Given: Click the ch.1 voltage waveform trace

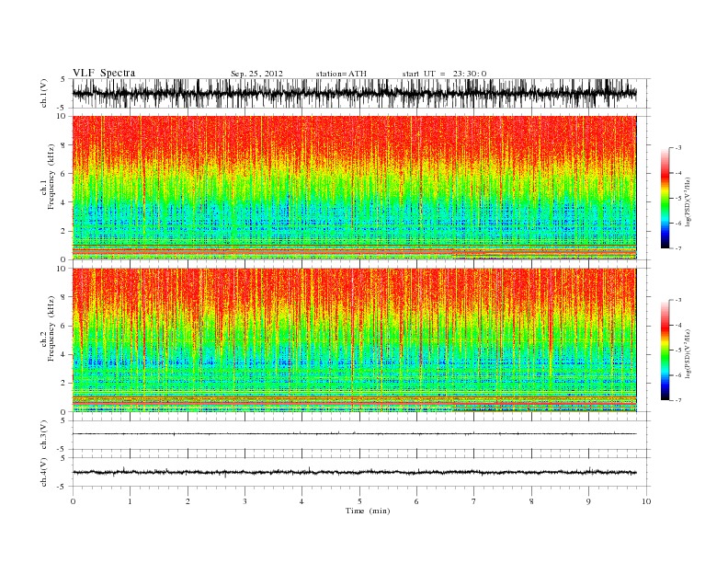Looking at the screenshot, I should pyautogui.click(x=354, y=93).
